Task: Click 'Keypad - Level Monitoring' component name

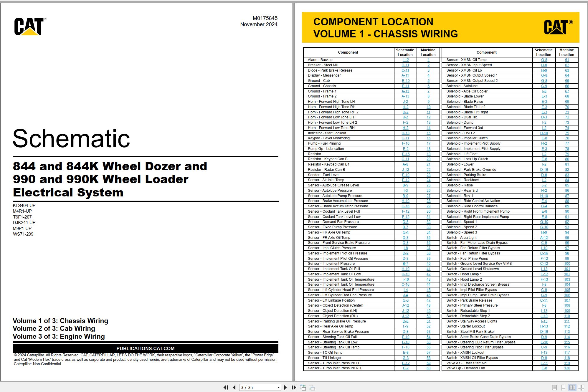Action: pos(329,138)
